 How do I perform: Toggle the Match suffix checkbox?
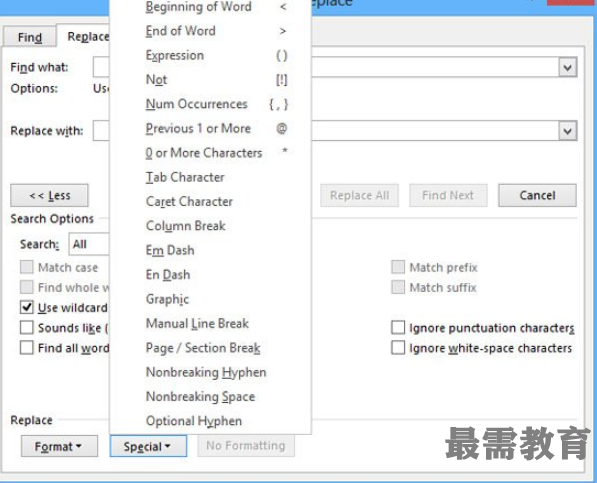coord(398,287)
